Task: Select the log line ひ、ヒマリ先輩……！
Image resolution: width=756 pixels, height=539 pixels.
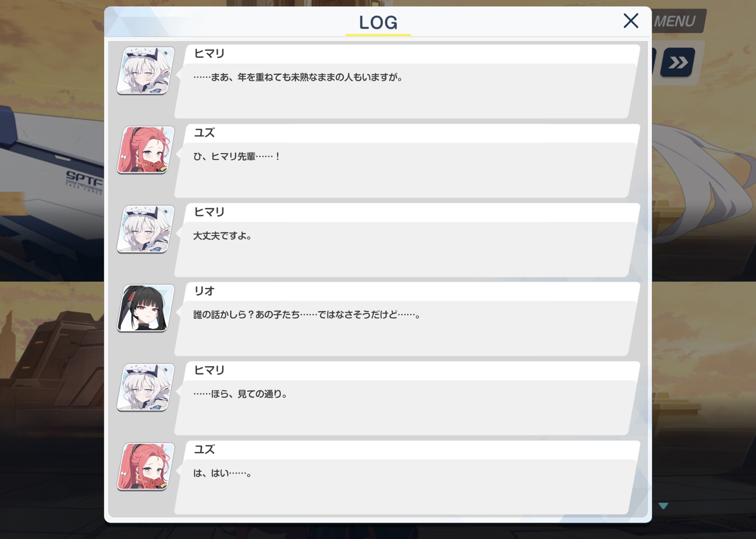Action: click(x=237, y=156)
